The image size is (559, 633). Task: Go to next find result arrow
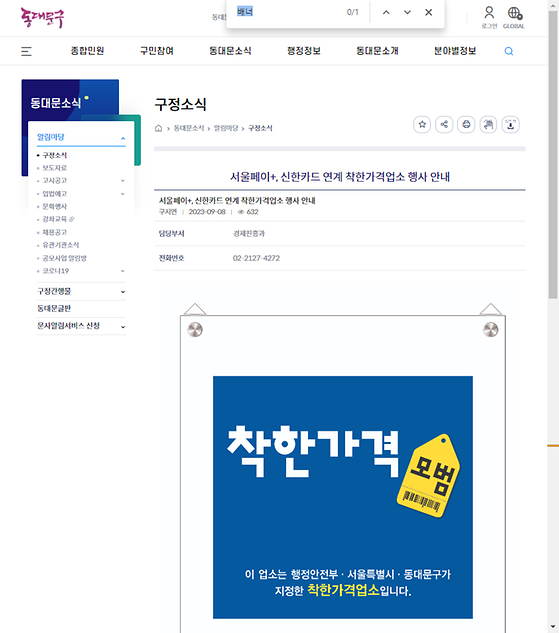click(408, 12)
